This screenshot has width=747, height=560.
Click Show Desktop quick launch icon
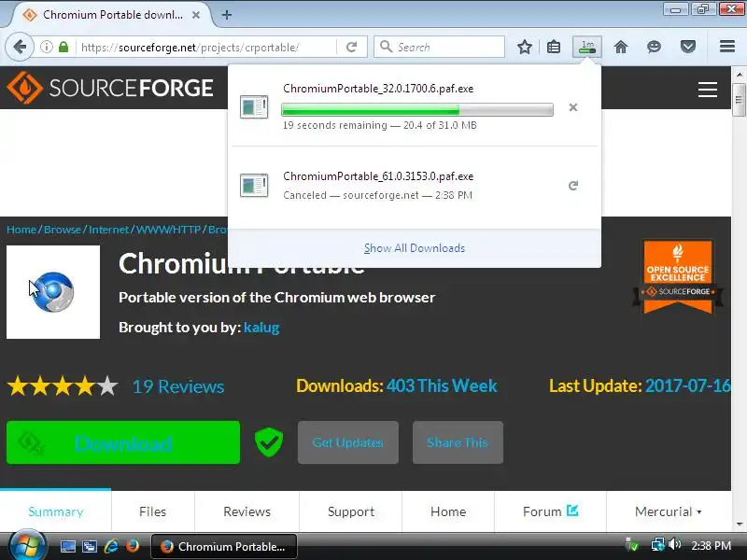click(67, 546)
